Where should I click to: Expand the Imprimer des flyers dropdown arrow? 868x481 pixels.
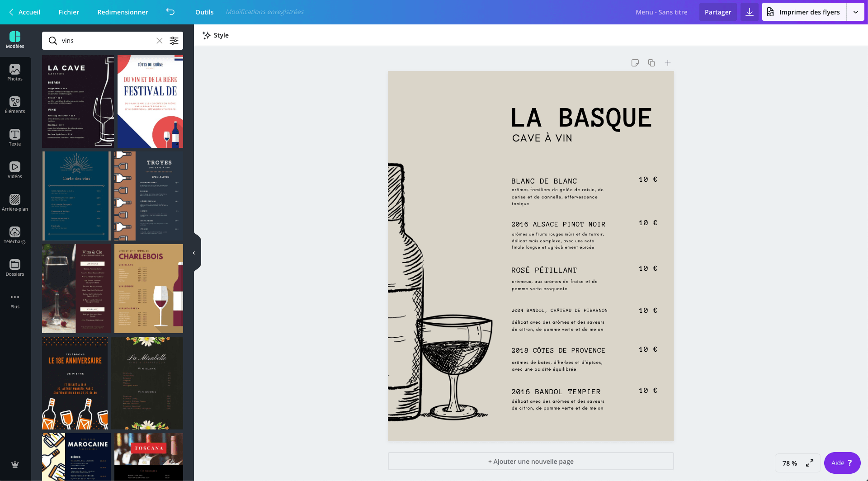click(856, 12)
